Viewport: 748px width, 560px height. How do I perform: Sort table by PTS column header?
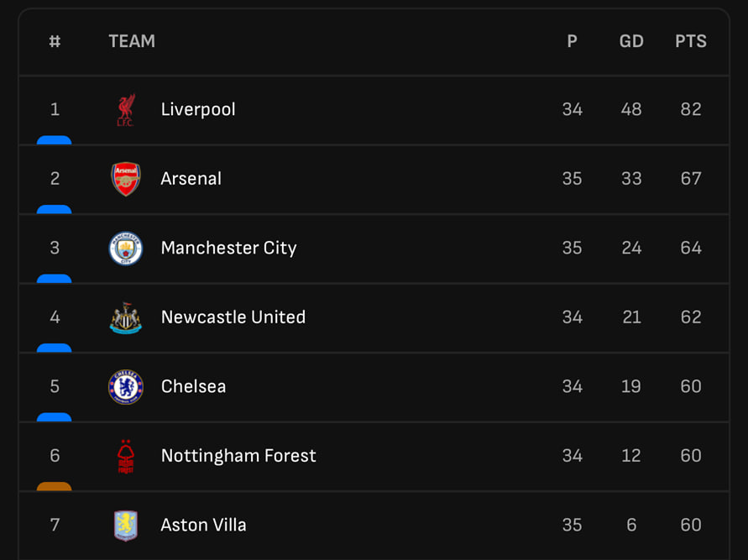(x=691, y=41)
